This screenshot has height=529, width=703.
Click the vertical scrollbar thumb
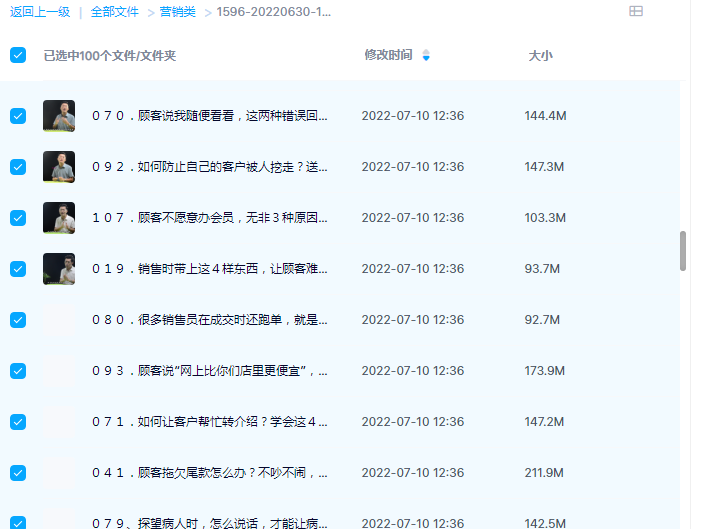point(684,250)
